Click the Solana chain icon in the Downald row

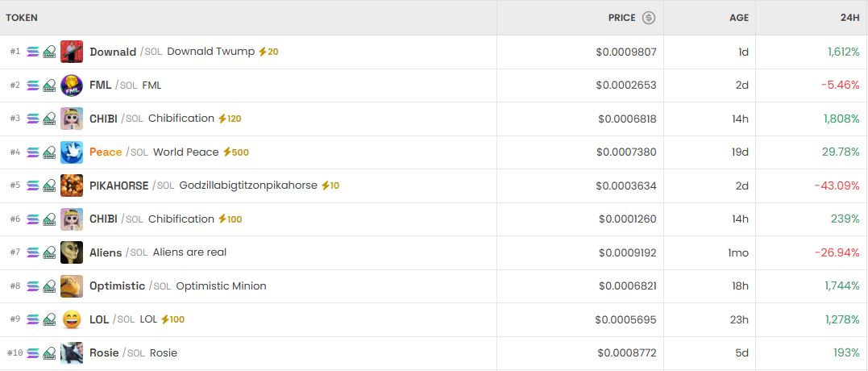coord(33,52)
